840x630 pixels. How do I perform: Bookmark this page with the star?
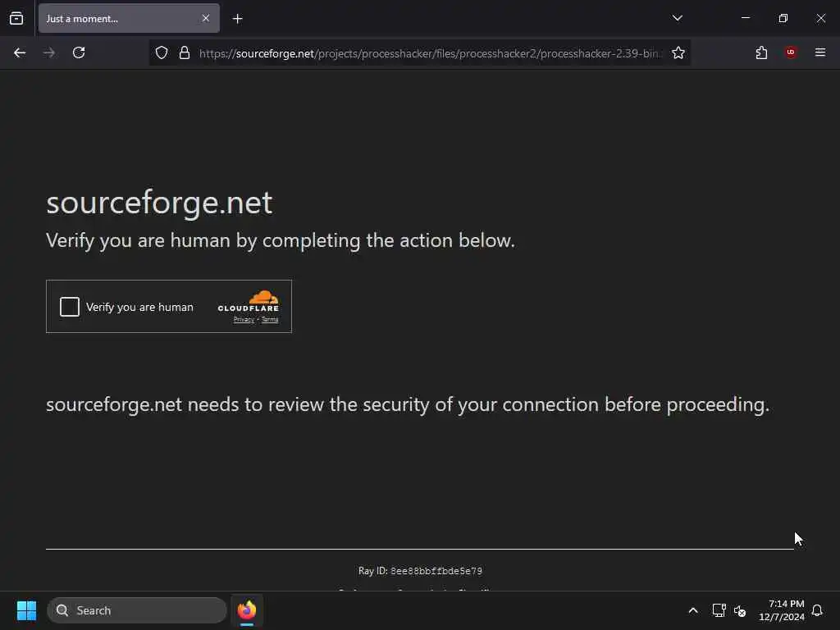click(678, 52)
